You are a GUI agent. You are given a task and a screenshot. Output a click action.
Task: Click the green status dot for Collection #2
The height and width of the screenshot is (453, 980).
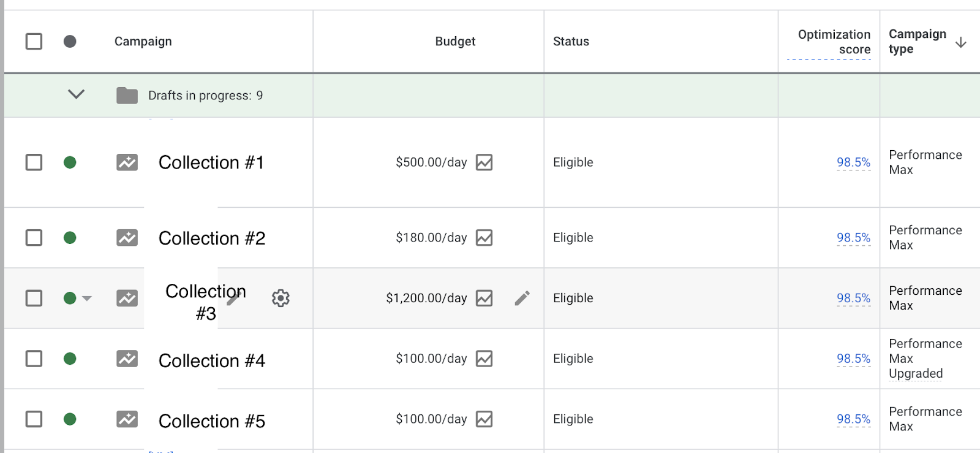tap(70, 238)
